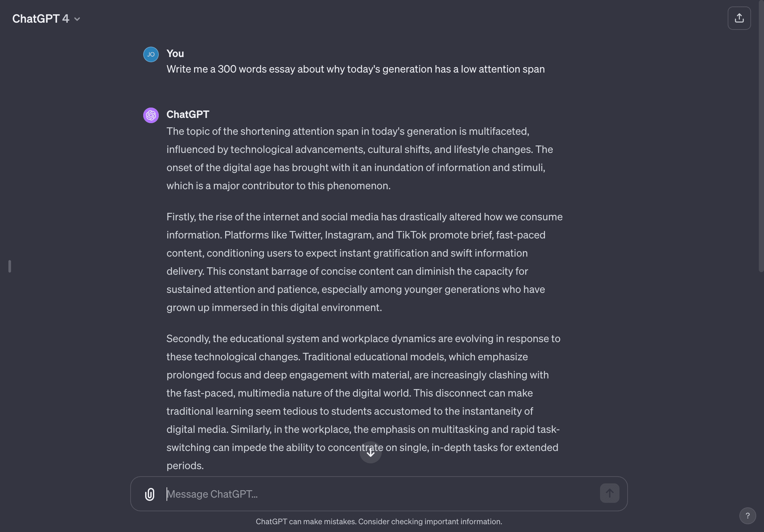This screenshot has height=532, width=764.
Task: Attach a file with the paperclip icon
Action: 150,494
